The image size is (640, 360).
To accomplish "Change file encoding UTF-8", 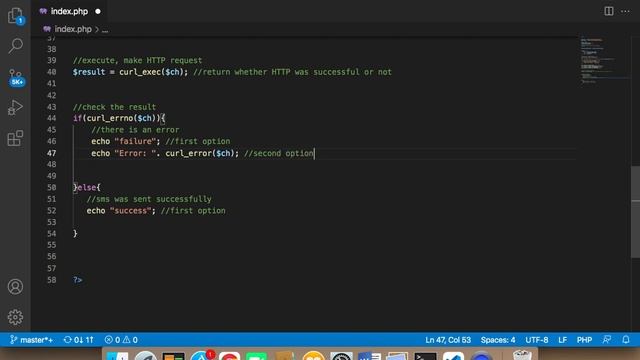I will 537,340.
